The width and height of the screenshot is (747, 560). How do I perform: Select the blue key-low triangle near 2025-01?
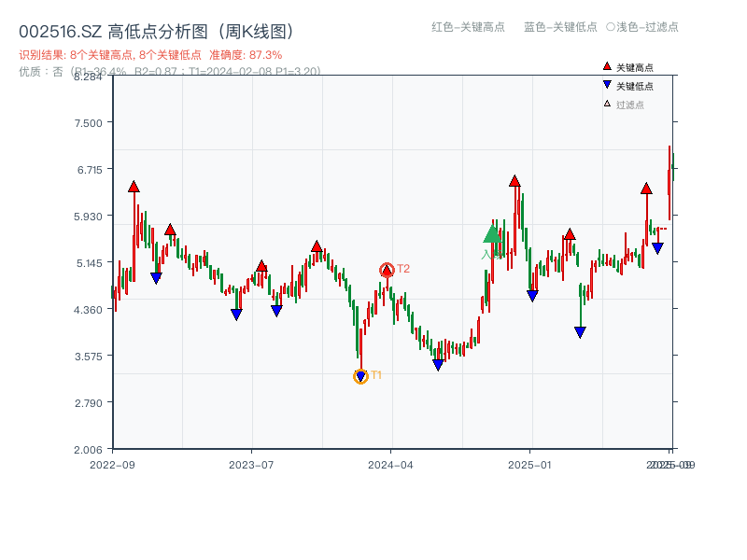(x=533, y=292)
